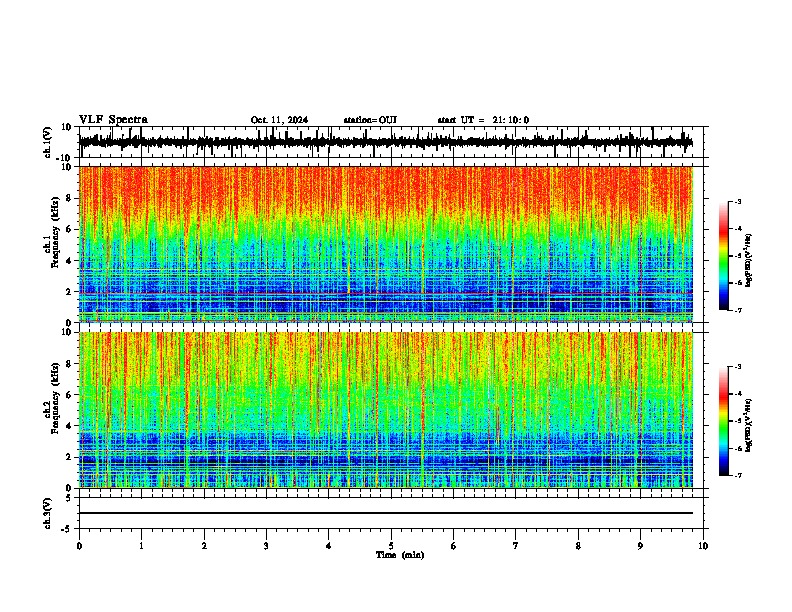Click the "VLF Spectra" title text

pyautogui.click(x=113, y=120)
